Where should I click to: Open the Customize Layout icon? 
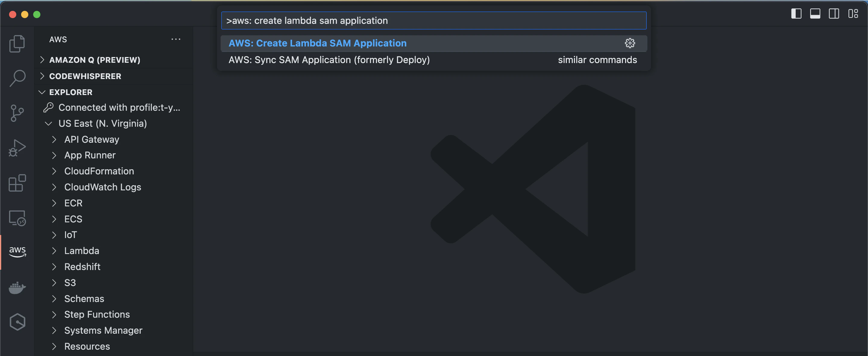[853, 14]
